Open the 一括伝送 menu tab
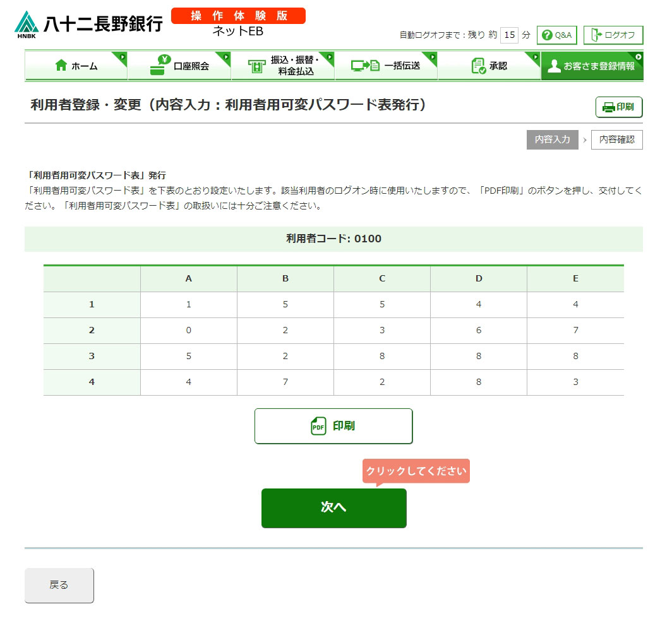 click(386, 66)
